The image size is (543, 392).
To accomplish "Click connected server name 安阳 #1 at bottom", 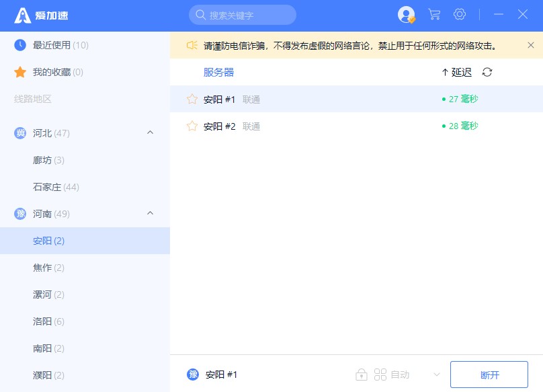I will tap(221, 375).
